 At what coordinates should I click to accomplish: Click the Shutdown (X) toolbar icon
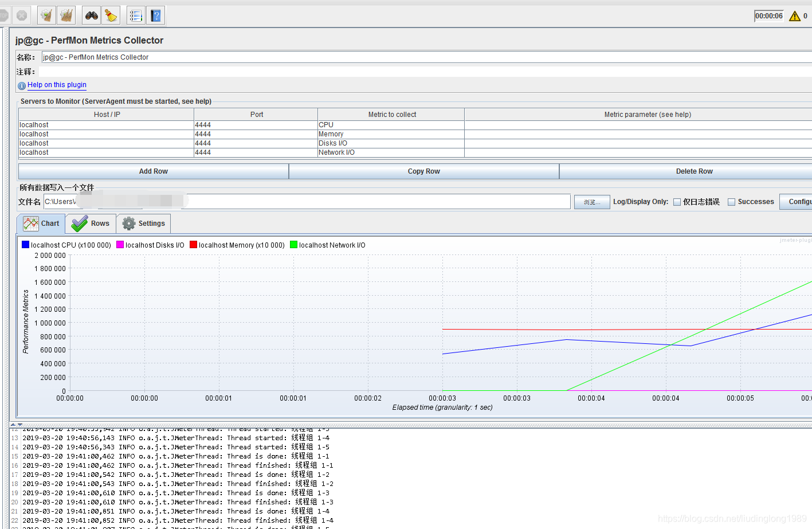22,15
